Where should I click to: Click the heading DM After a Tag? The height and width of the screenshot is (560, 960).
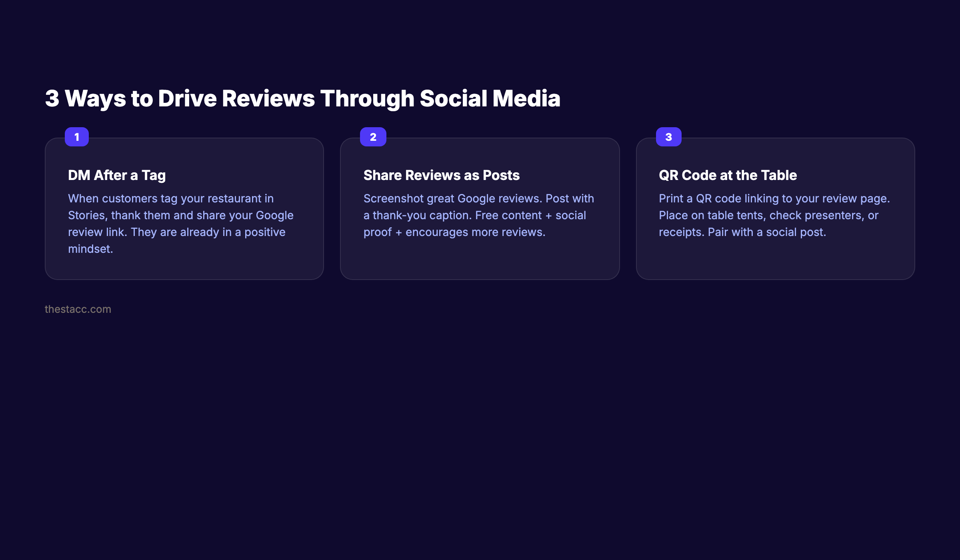pyautogui.click(x=117, y=175)
